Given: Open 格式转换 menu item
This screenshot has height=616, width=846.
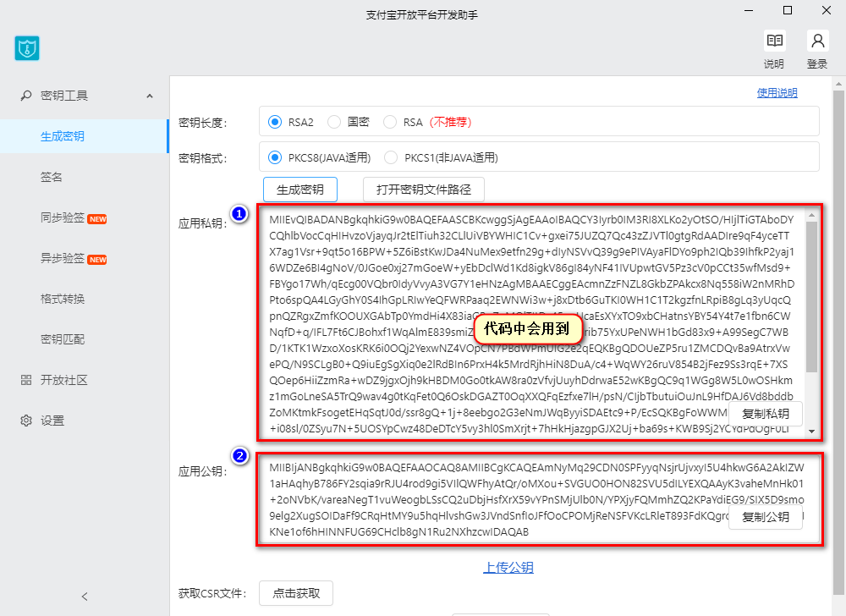Looking at the screenshot, I should pos(63,299).
